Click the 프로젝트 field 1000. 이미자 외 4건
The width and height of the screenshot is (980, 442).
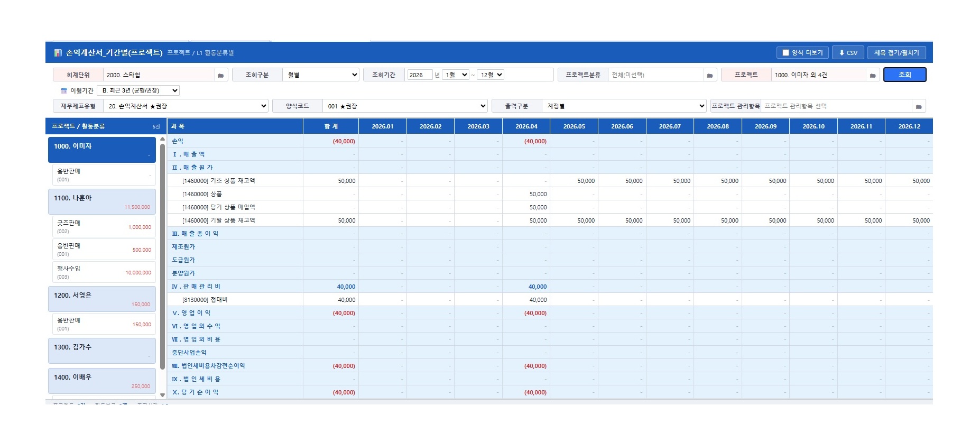coord(818,75)
